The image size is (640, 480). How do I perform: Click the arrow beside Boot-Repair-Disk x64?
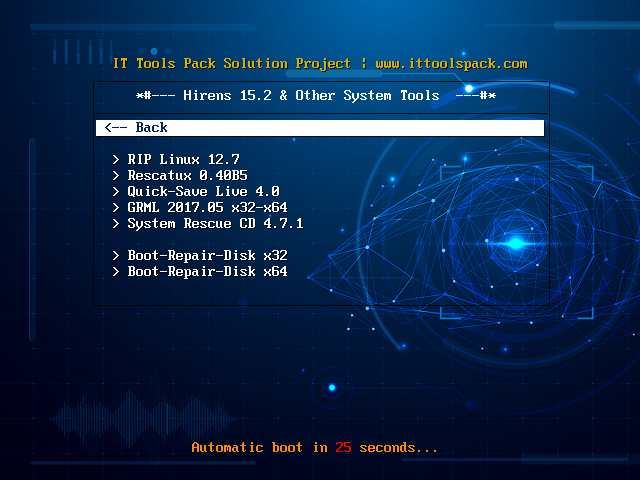coord(116,271)
